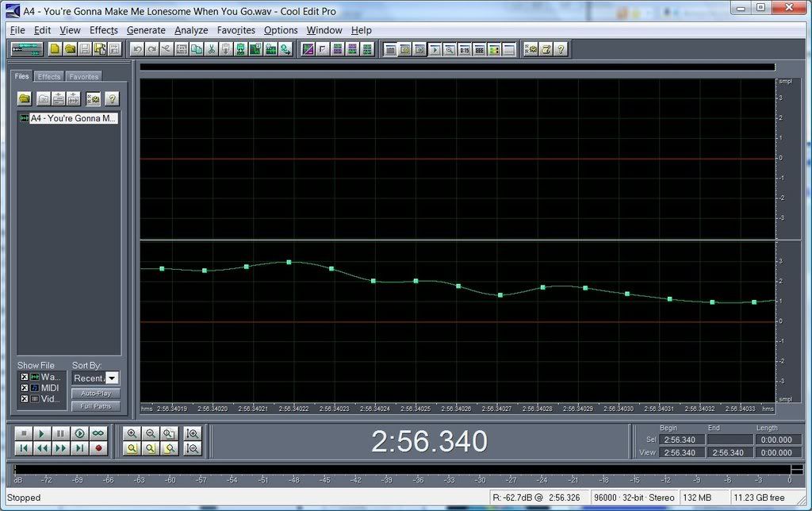Click the Auto-Play button
This screenshot has height=511, width=812.
point(95,394)
